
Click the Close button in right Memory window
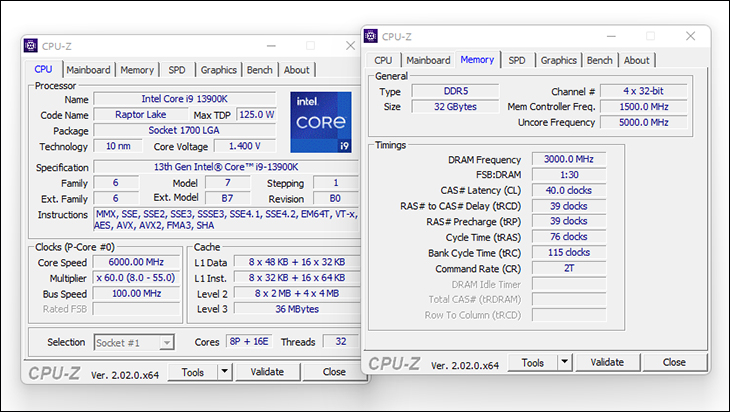[x=674, y=362]
